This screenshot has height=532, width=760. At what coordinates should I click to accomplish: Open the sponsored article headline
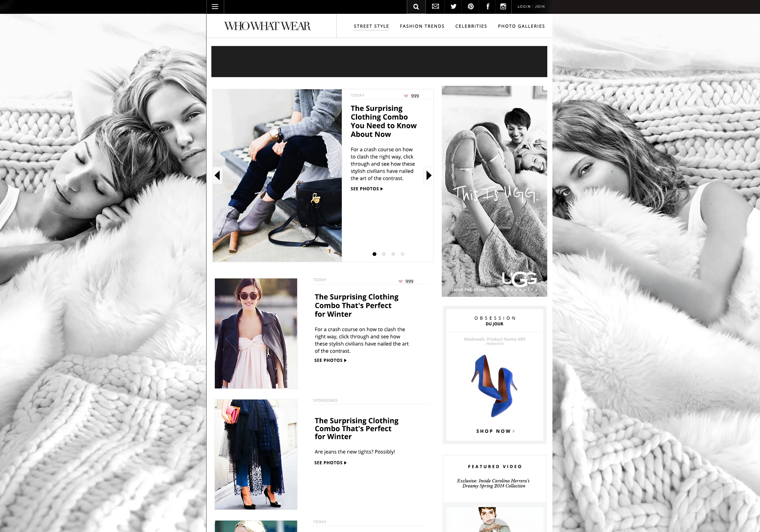357,429
